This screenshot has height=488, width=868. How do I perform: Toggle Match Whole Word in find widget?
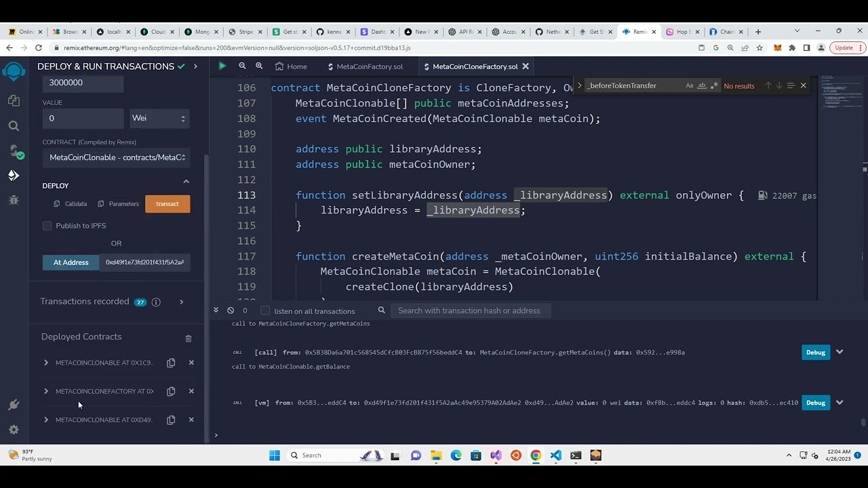702,85
